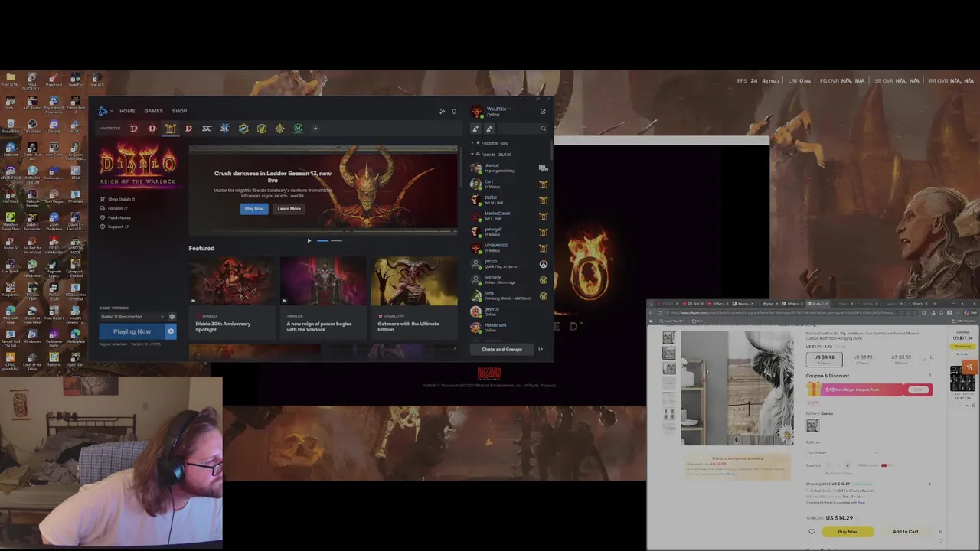
Task: Open Chats and Groups
Action: click(x=501, y=350)
